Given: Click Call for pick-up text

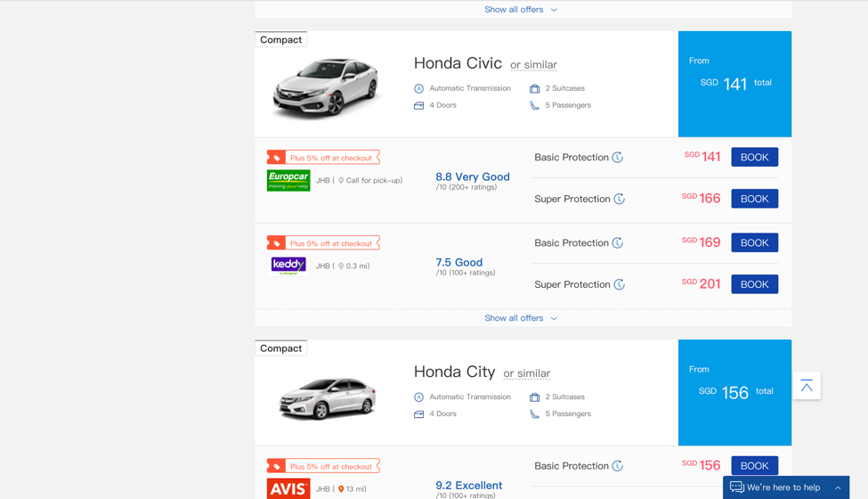Looking at the screenshot, I should click(x=374, y=181).
